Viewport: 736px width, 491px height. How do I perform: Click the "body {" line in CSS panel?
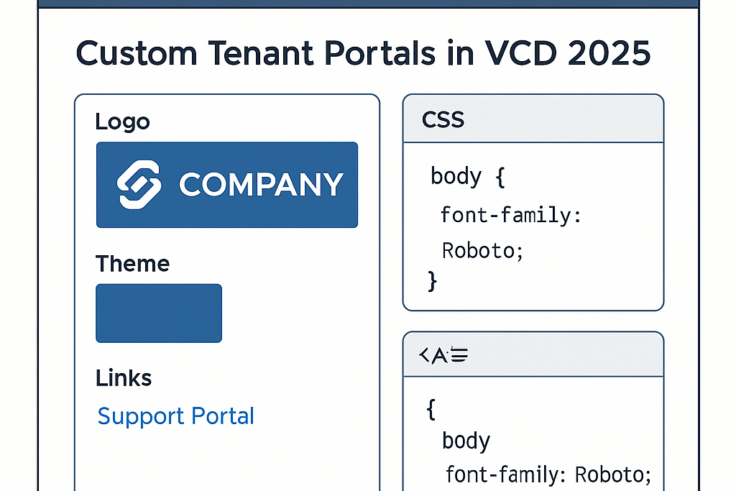467,177
